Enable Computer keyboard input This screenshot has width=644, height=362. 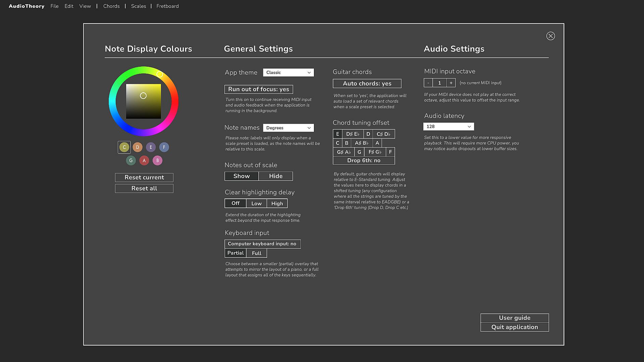click(262, 244)
